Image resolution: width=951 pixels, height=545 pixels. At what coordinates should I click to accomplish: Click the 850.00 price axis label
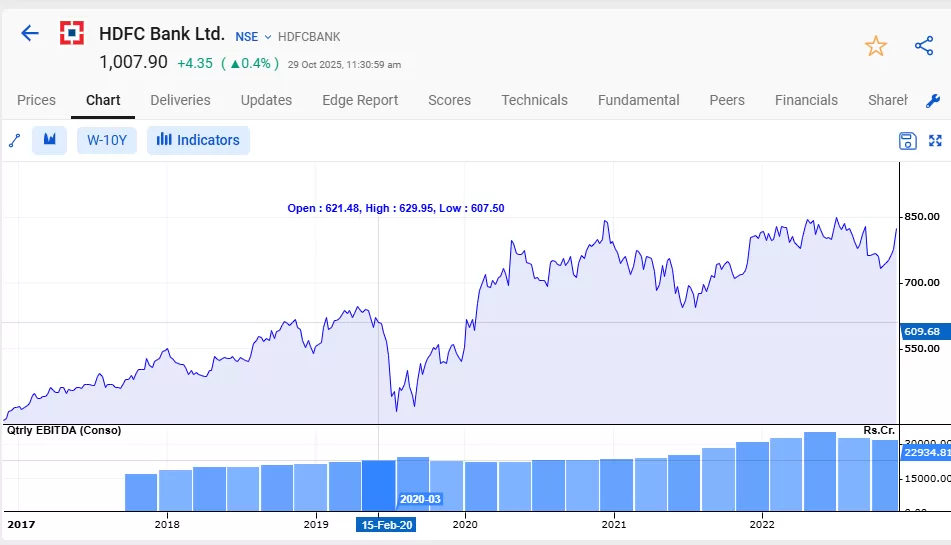pyautogui.click(x=922, y=216)
